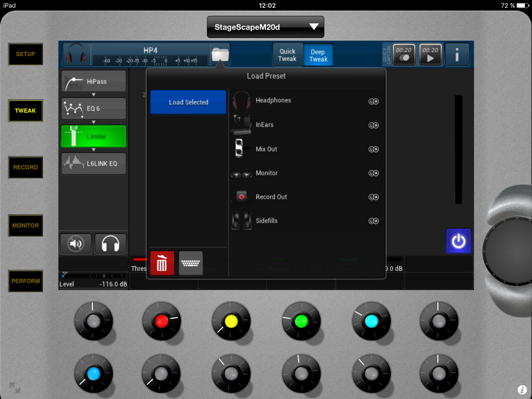This screenshot has height=399, width=532.
Task: Open the SETUP mode tab
Action: click(x=25, y=54)
